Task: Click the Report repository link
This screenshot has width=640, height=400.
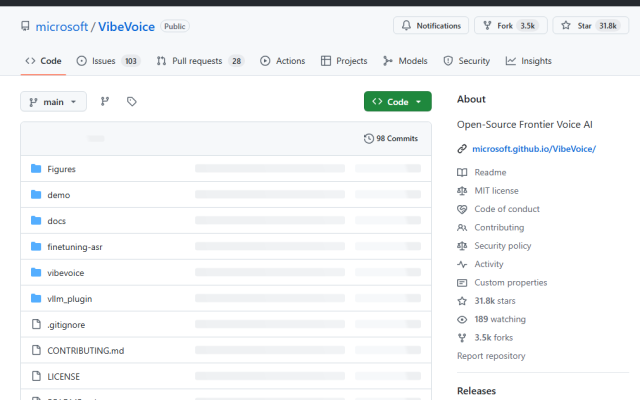Action: pyautogui.click(x=491, y=356)
